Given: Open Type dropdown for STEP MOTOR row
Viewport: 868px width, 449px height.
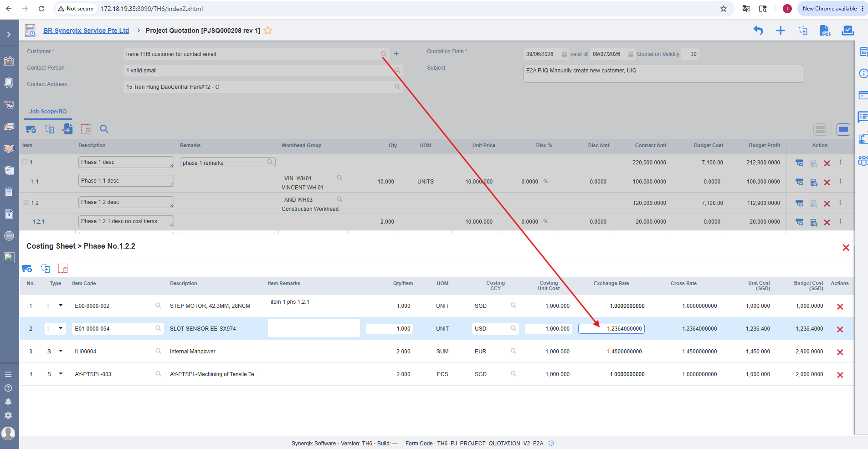Looking at the screenshot, I should (61, 306).
